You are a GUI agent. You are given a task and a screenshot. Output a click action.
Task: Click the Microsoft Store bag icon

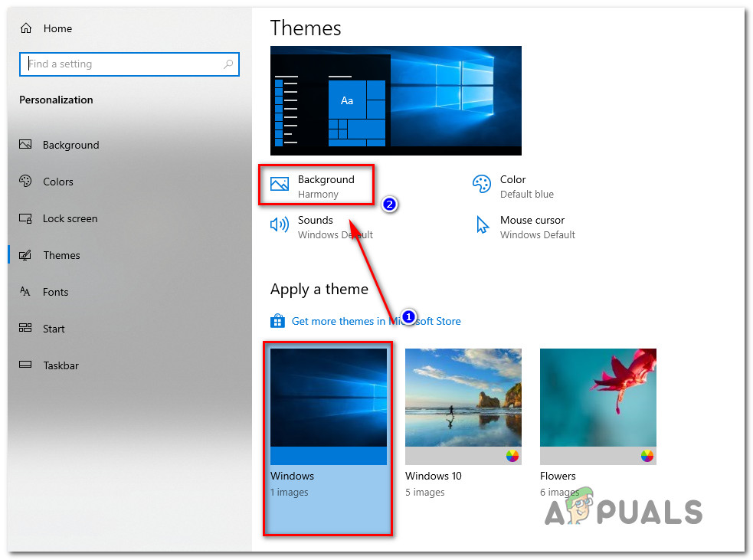tap(279, 320)
